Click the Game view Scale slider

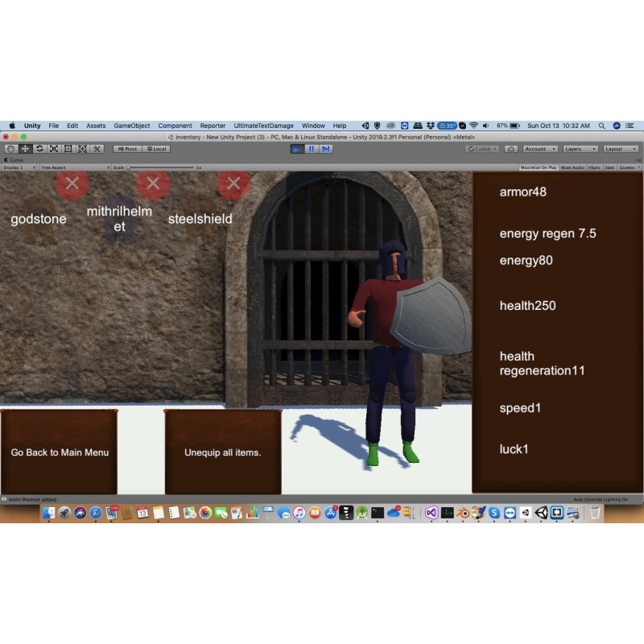tap(161, 167)
